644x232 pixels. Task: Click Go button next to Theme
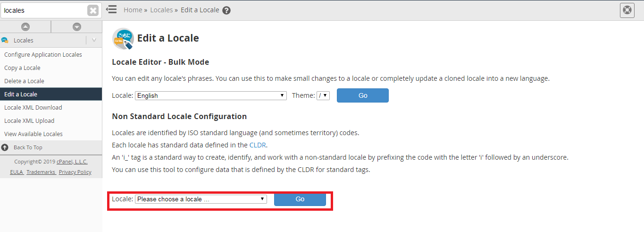click(x=363, y=95)
